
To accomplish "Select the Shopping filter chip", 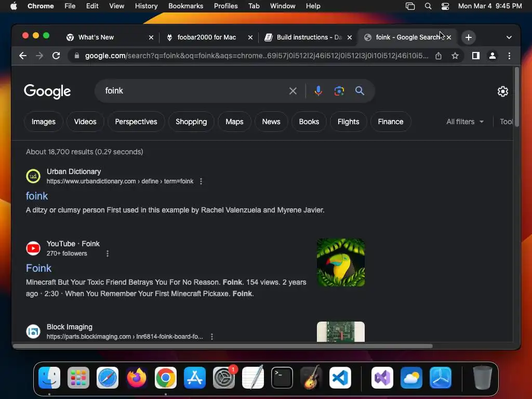I will (x=191, y=122).
